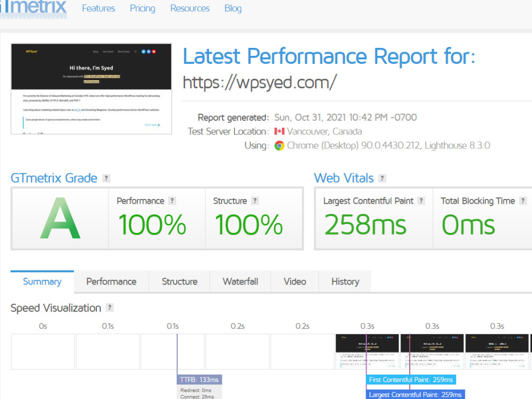Click the TTFB: 133ms marker label

pos(199,380)
